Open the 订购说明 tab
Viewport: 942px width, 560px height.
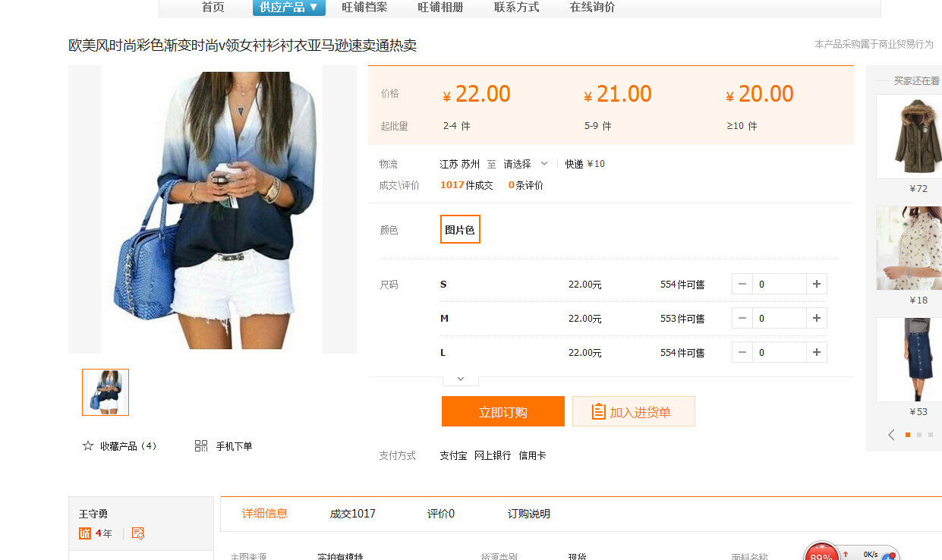point(528,514)
